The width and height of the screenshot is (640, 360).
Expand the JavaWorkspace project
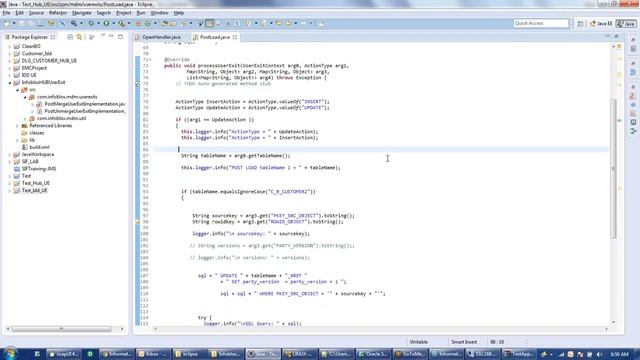[x=10, y=155]
